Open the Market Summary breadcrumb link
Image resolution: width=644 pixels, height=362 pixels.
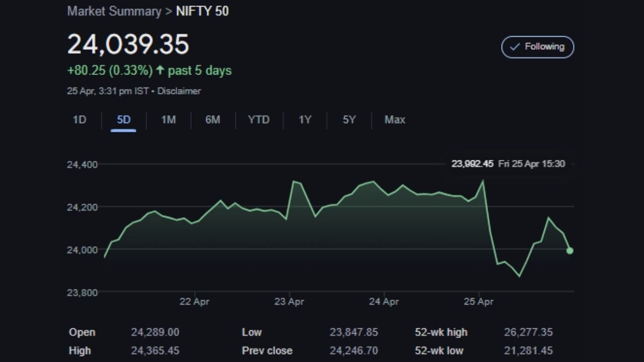[x=114, y=11]
